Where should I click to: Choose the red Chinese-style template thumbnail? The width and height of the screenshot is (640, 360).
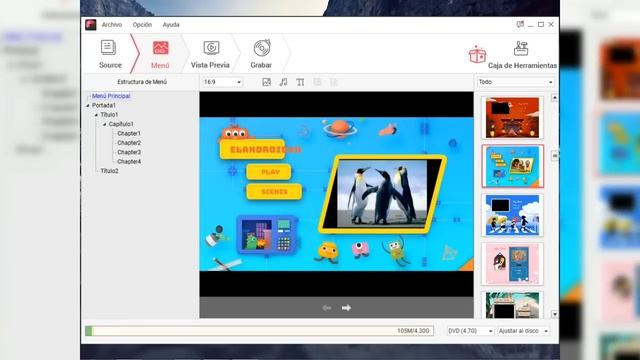click(x=512, y=118)
